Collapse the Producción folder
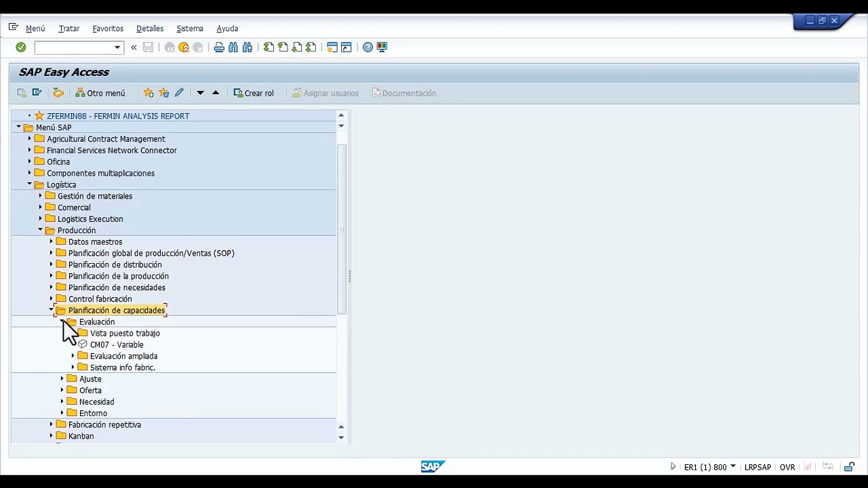Image resolution: width=868 pixels, height=488 pixels. click(x=41, y=230)
